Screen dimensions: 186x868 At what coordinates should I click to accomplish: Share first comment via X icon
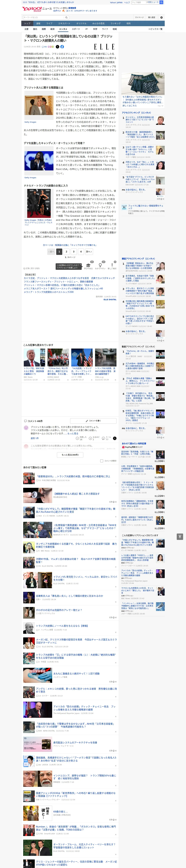[x=114, y=438]
